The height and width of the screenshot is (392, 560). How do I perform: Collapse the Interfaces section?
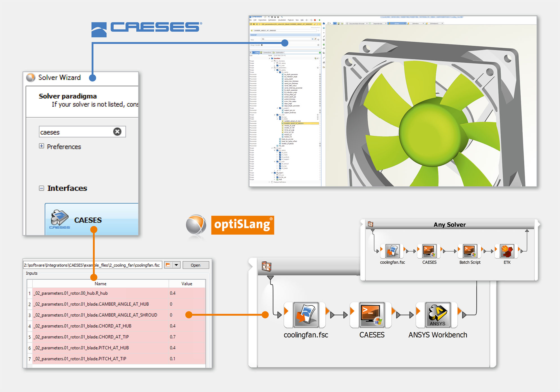(x=41, y=188)
